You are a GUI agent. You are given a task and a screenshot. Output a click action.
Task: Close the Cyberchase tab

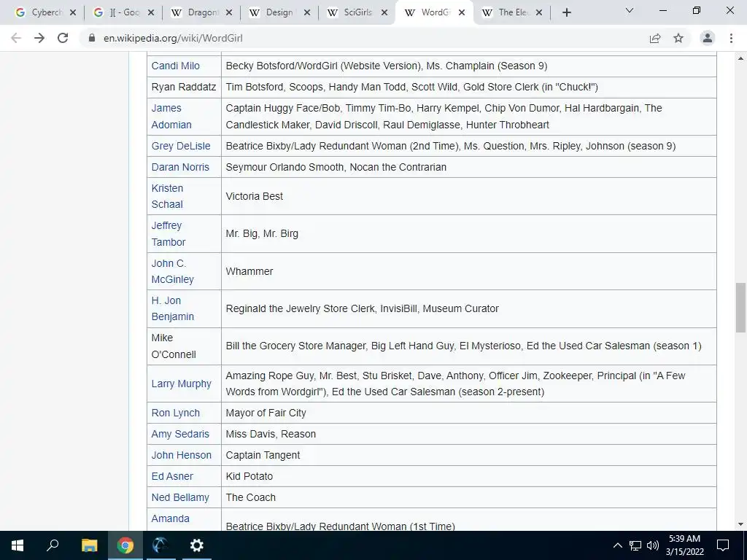(x=73, y=13)
